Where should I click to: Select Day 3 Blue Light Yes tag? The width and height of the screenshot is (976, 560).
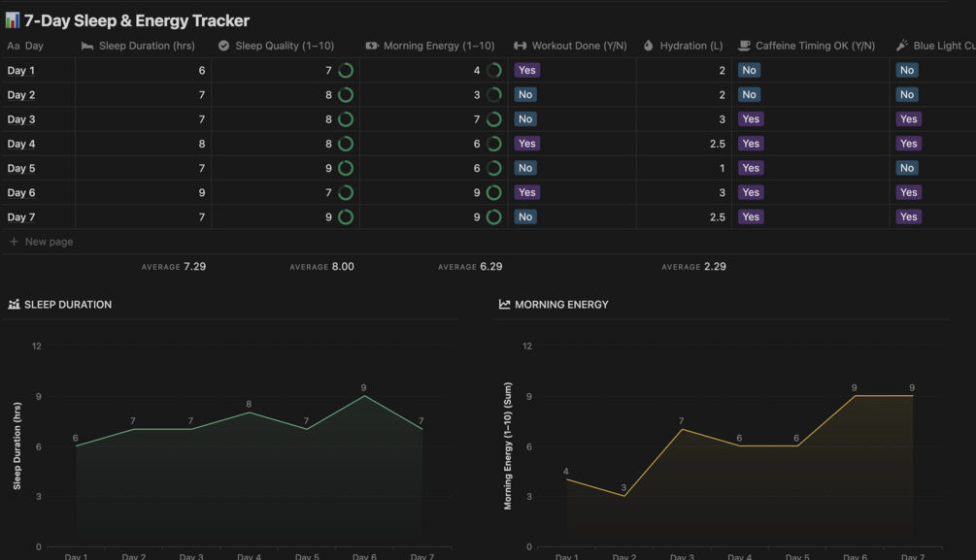point(909,119)
